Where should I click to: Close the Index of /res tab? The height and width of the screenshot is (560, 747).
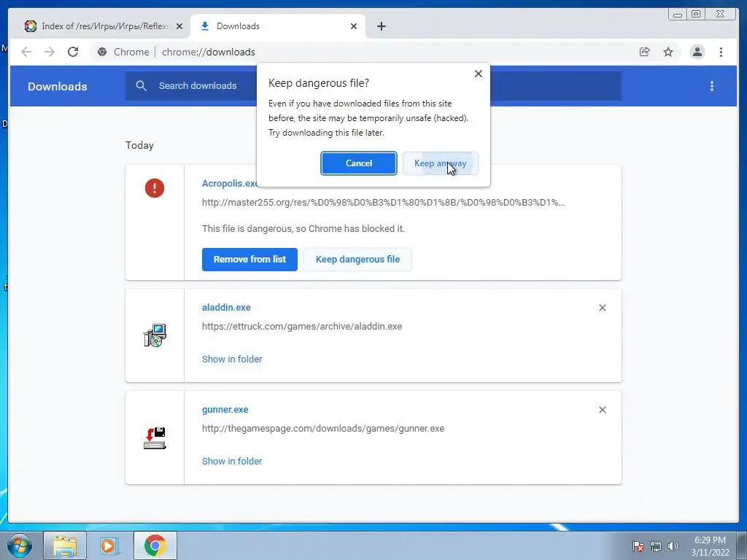click(x=179, y=26)
